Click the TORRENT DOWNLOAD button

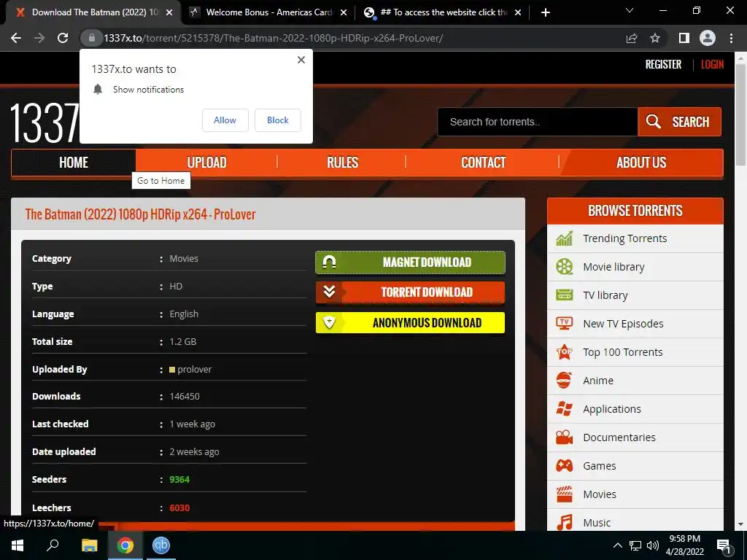tap(410, 292)
